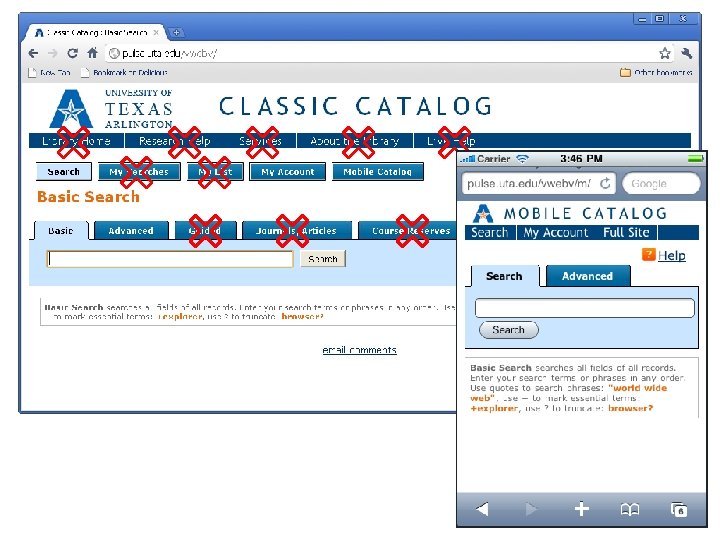Viewport: 720px width, 540px height.
Task: Select the Course Reserves tab
Action: 407,231
